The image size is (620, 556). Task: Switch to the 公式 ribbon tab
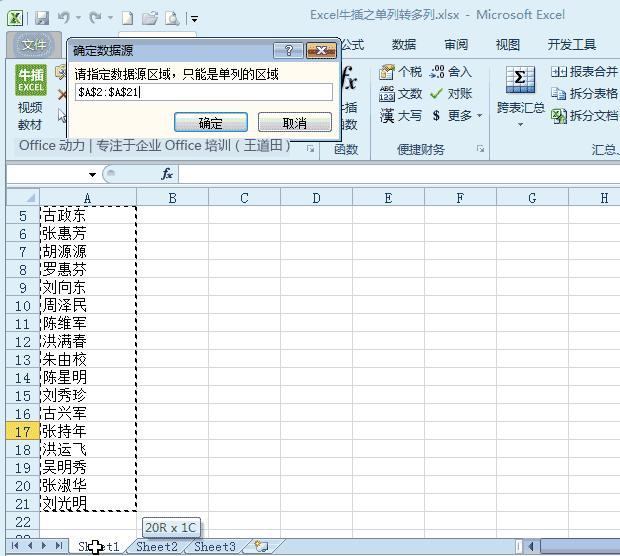pos(352,45)
